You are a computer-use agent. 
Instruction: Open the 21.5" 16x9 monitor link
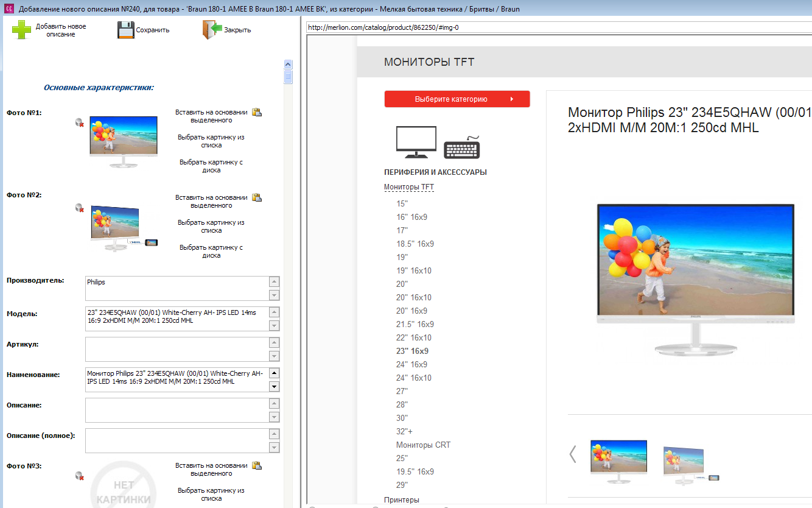pos(415,324)
